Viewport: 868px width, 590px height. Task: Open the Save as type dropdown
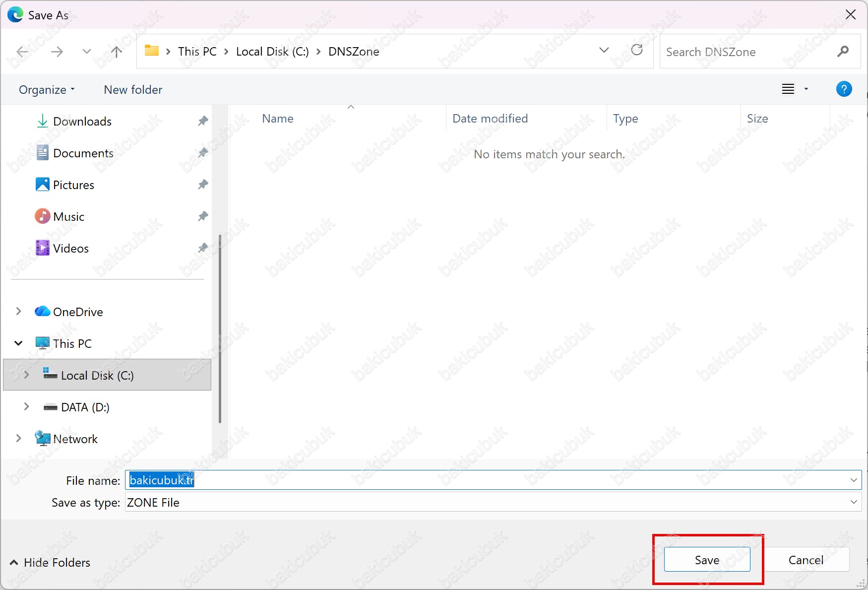(x=853, y=502)
